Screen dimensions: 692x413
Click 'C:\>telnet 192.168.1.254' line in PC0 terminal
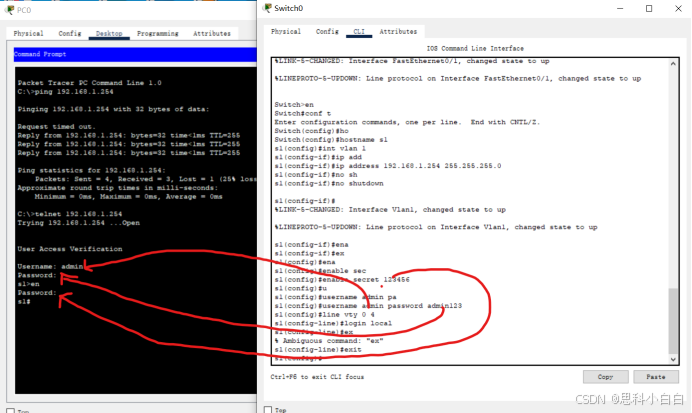coord(70,214)
